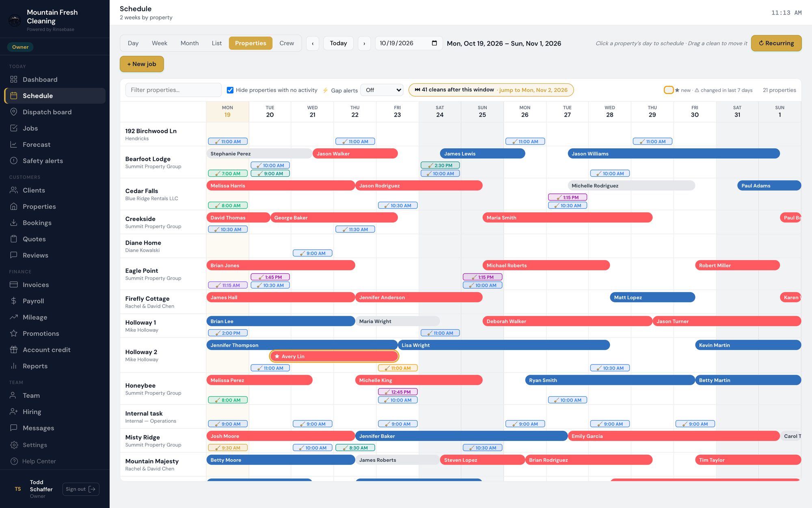Click the Today button

tap(338, 43)
